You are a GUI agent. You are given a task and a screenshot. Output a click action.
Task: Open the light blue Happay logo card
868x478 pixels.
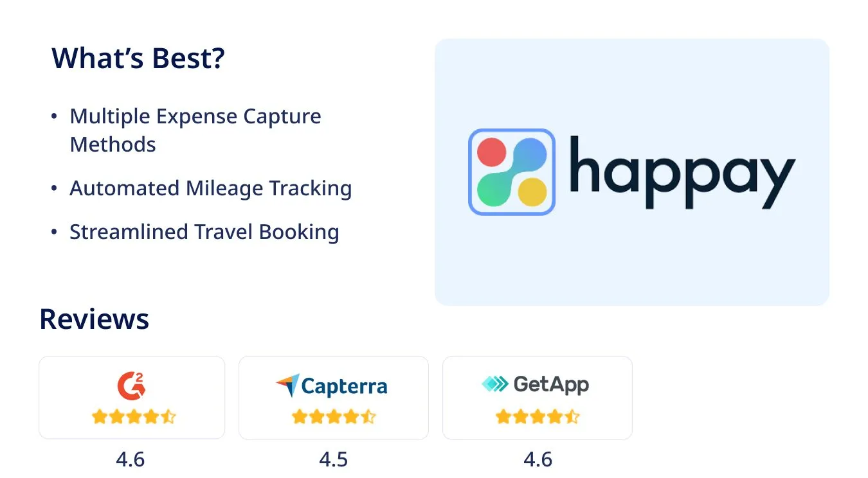pyautogui.click(x=632, y=172)
